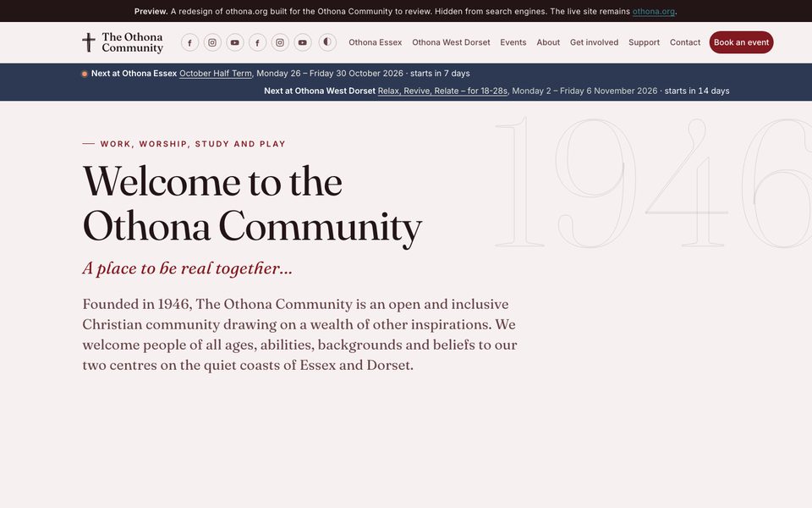Open the October Half Term event link
812x508 pixels.
216,74
